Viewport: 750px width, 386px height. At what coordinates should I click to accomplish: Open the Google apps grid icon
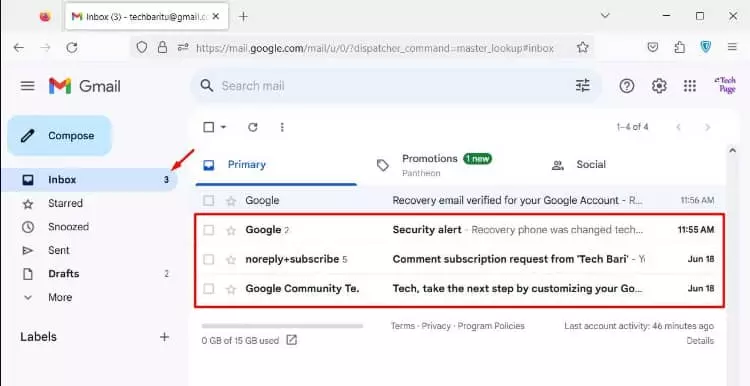(690, 86)
